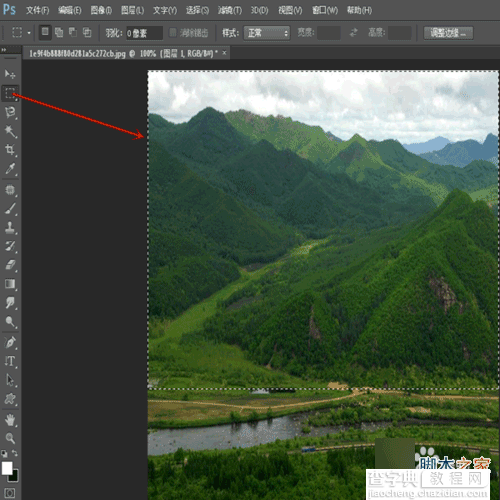The image size is (500, 500).
Task: Toggle Quick Mask mode
Action: 10,493
